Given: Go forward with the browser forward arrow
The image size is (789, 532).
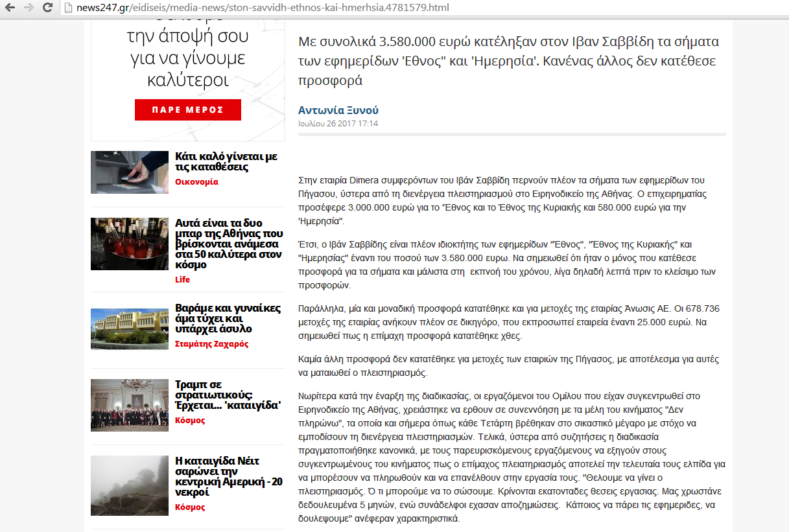Looking at the screenshot, I should 29,8.
